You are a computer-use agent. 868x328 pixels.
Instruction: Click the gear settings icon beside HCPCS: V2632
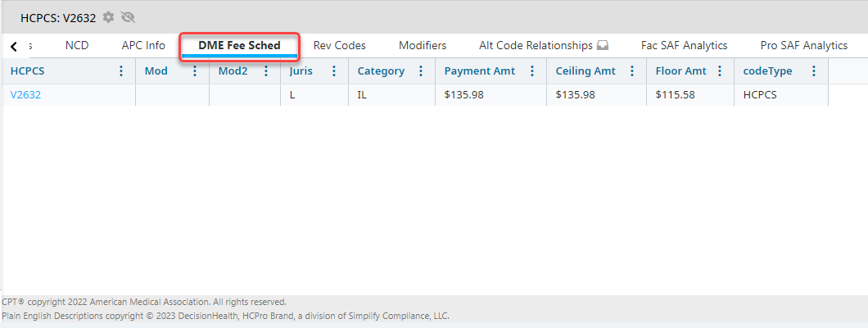[x=108, y=17]
